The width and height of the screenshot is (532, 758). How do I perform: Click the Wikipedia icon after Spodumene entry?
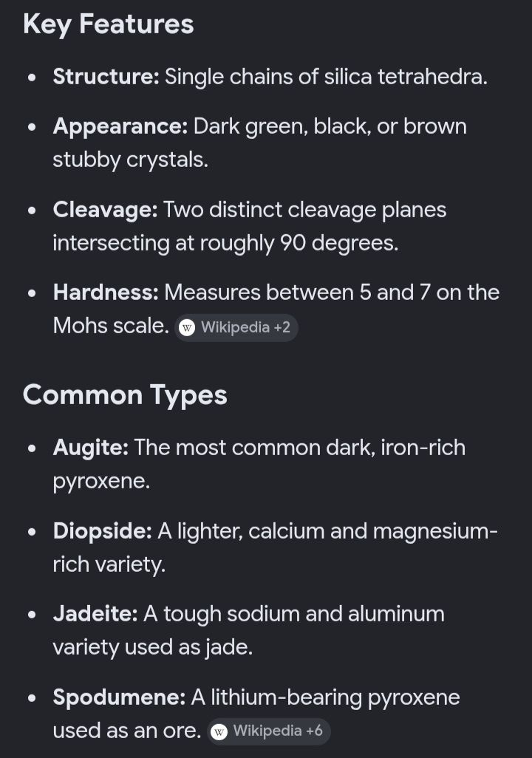219,731
